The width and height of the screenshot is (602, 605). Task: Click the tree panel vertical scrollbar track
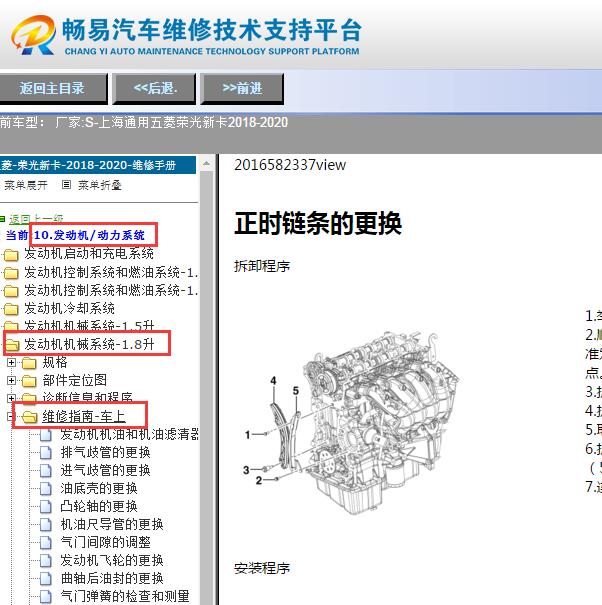point(206,386)
